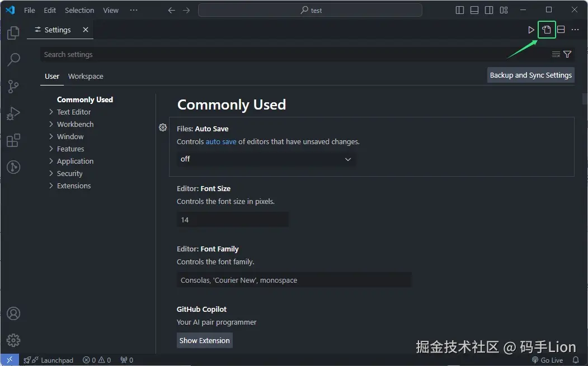The image size is (588, 366).
Task: Expand the Workbench settings group
Action: point(75,125)
